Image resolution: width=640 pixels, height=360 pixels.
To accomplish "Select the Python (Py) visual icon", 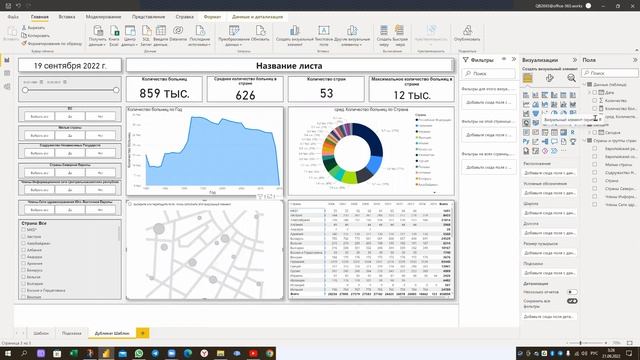I will [526, 142].
